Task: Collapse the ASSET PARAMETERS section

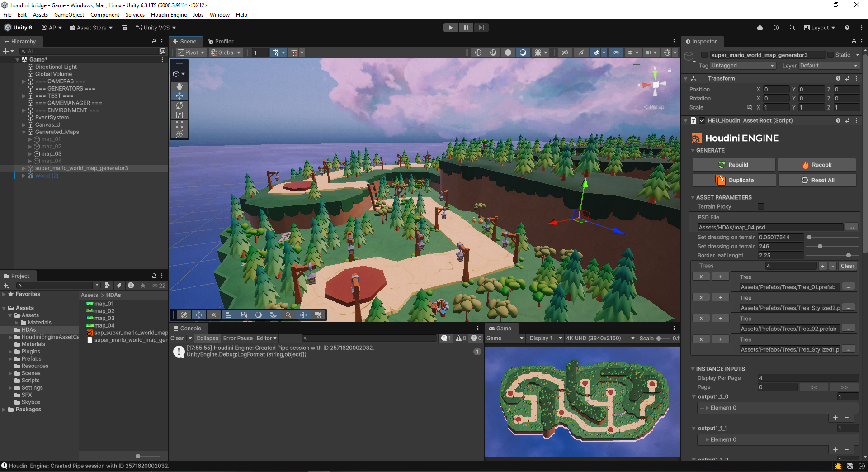Action: (693, 197)
